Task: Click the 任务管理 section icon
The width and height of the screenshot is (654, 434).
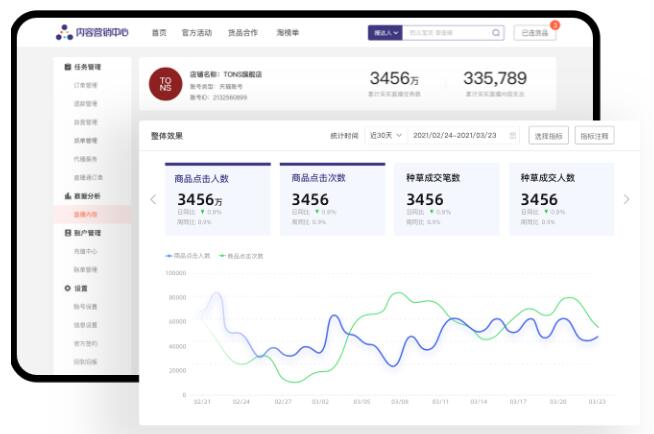Action: point(68,67)
